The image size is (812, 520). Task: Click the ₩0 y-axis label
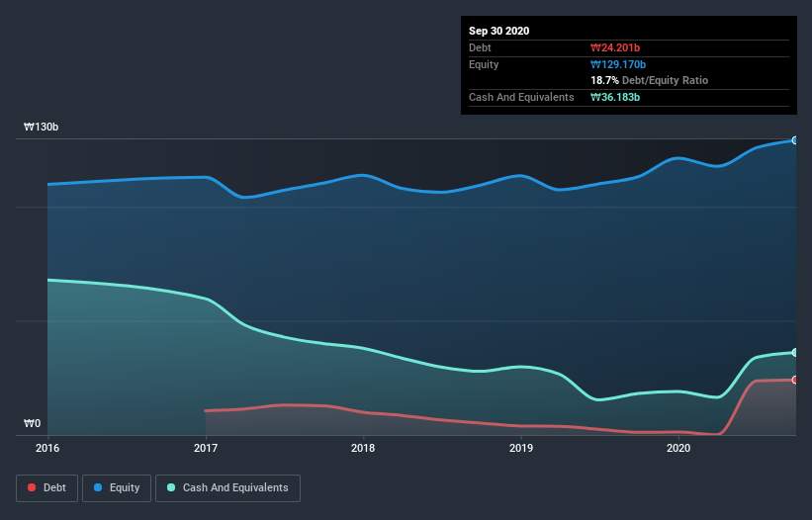(x=32, y=423)
